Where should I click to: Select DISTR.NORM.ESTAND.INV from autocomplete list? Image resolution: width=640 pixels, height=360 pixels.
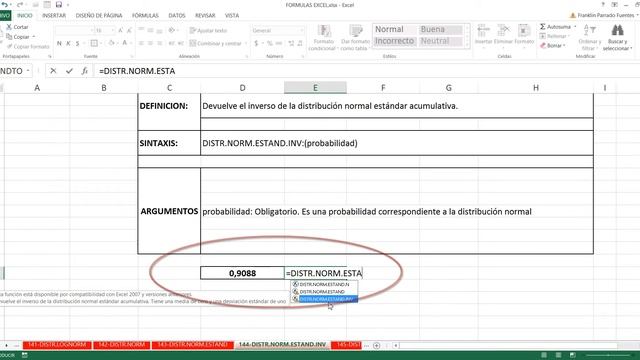[x=325, y=299]
